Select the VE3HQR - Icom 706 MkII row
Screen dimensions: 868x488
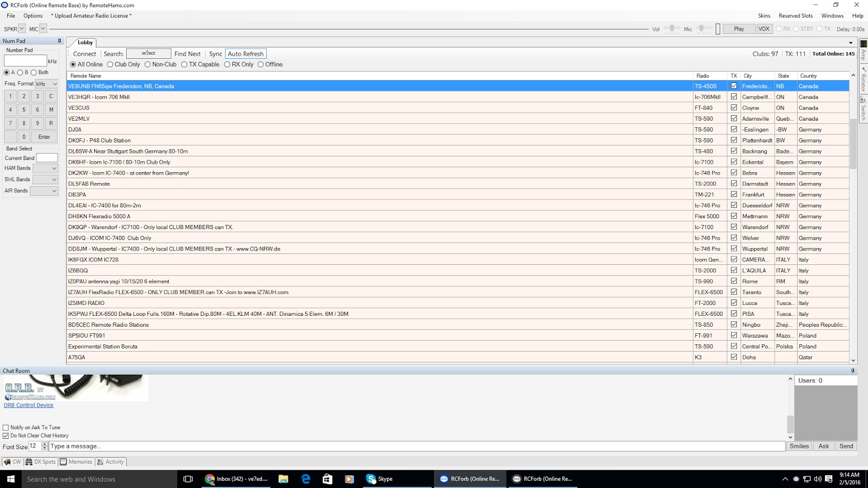(x=458, y=97)
